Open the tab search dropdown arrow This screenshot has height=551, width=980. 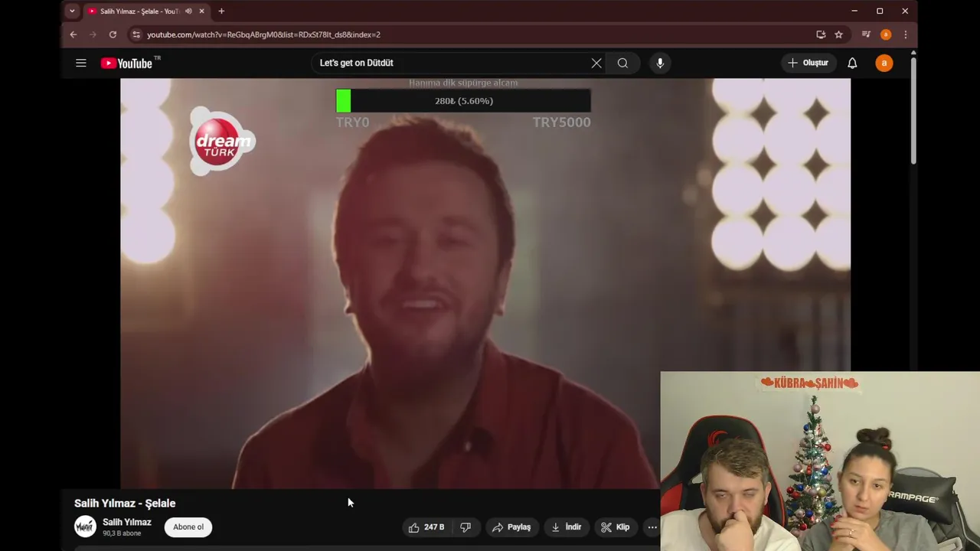[x=72, y=11]
